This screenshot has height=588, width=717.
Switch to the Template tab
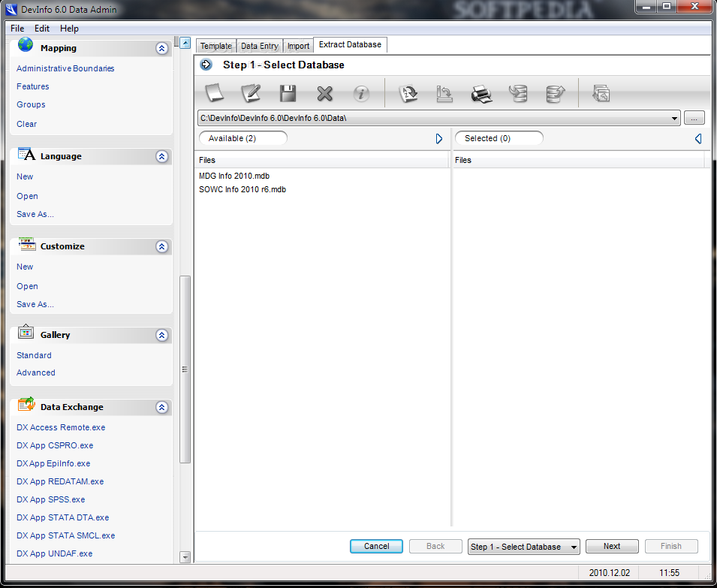[x=215, y=46]
